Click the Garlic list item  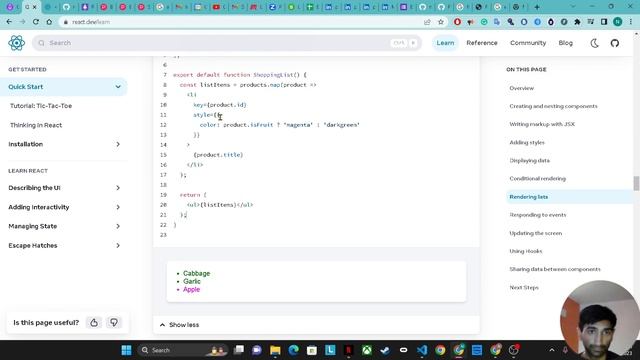pyautogui.click(x=191, y=281)
